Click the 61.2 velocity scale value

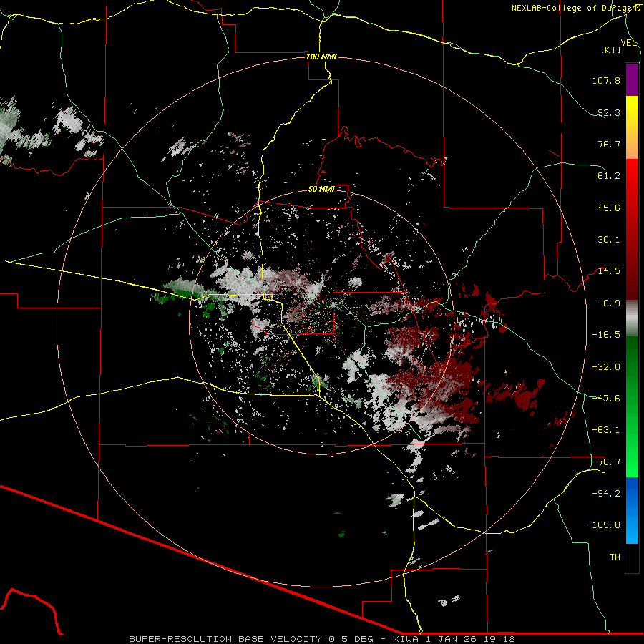[x=609, y=176]
